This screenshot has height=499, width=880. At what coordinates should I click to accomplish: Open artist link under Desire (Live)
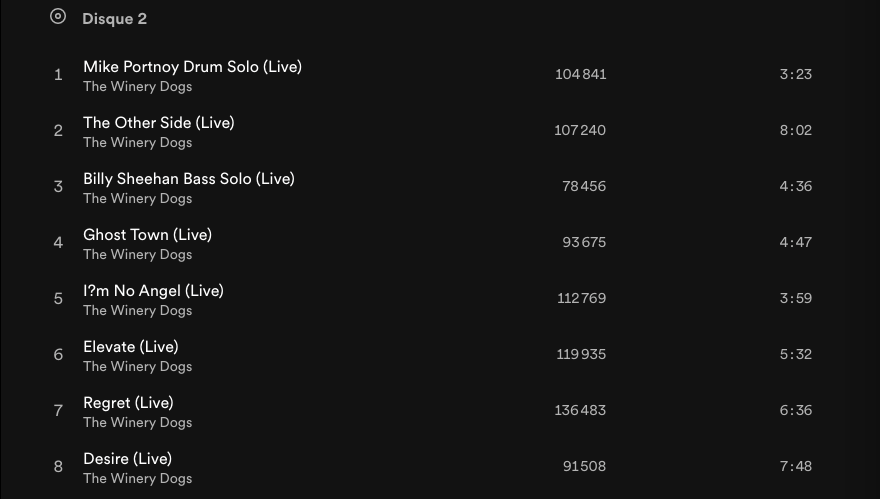(137, 479)
